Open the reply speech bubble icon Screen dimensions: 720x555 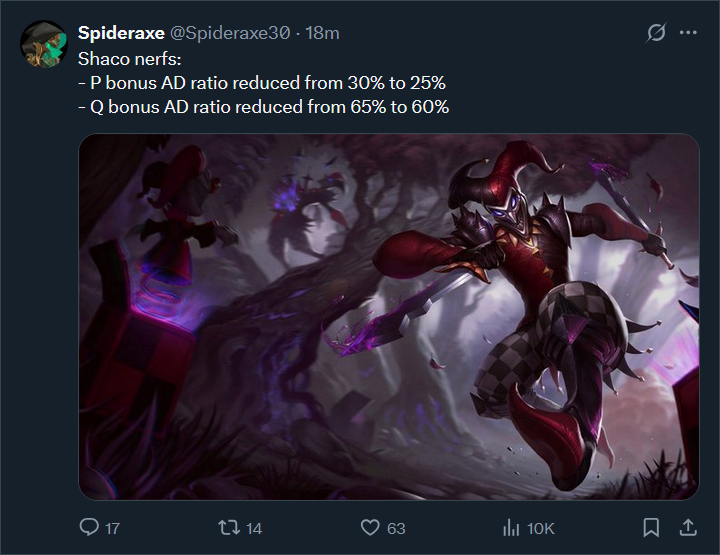pyautogui.click(x=89, y=527)
